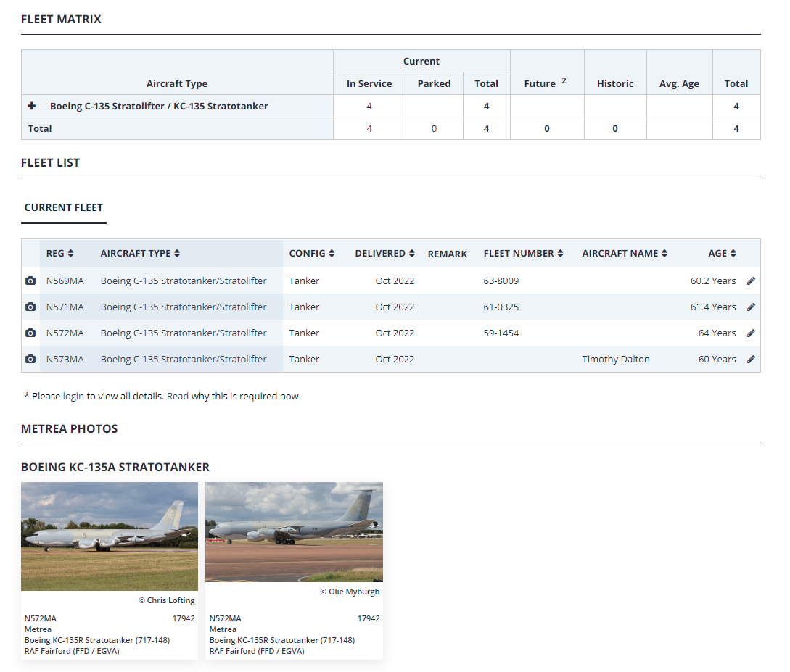
Task: Open registration N572MA in fleet list
Action: click(65, 333)
